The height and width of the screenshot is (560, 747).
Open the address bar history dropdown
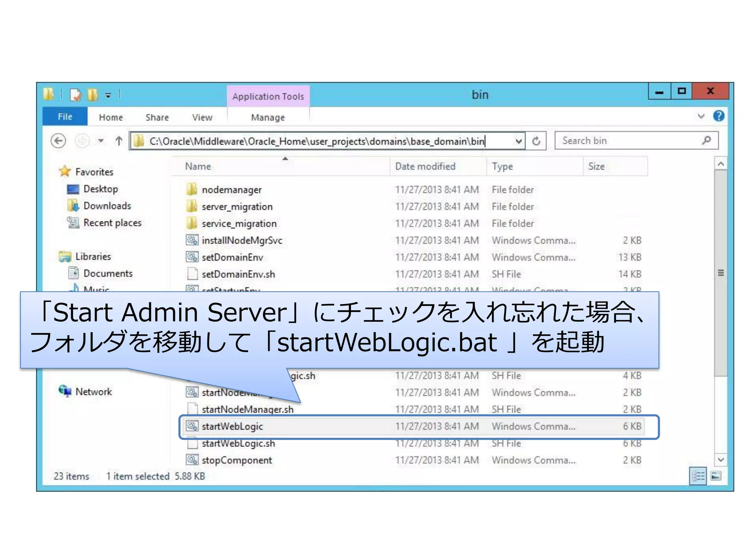518,141
